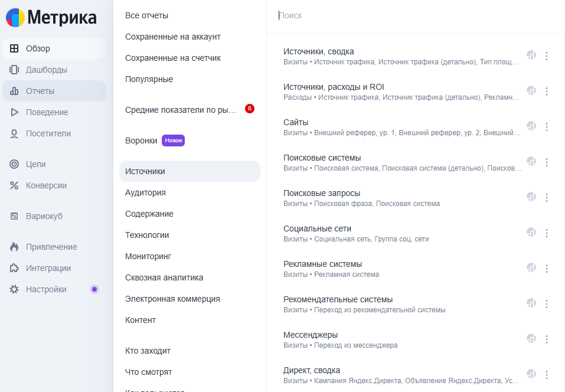Click the dashboard icon for Источники, расходы и ROI
The image size is (565, 392).
pyautogui.click(x=531, y=90)
